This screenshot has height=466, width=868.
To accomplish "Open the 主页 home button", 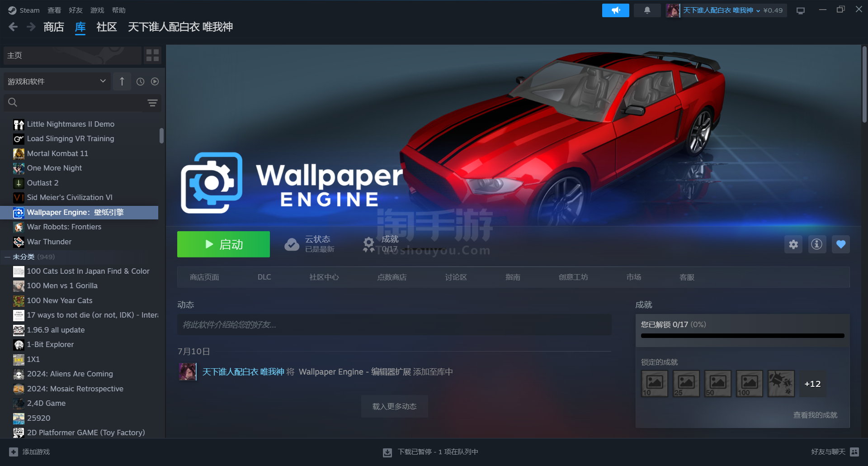I will [x=72, y=56].
